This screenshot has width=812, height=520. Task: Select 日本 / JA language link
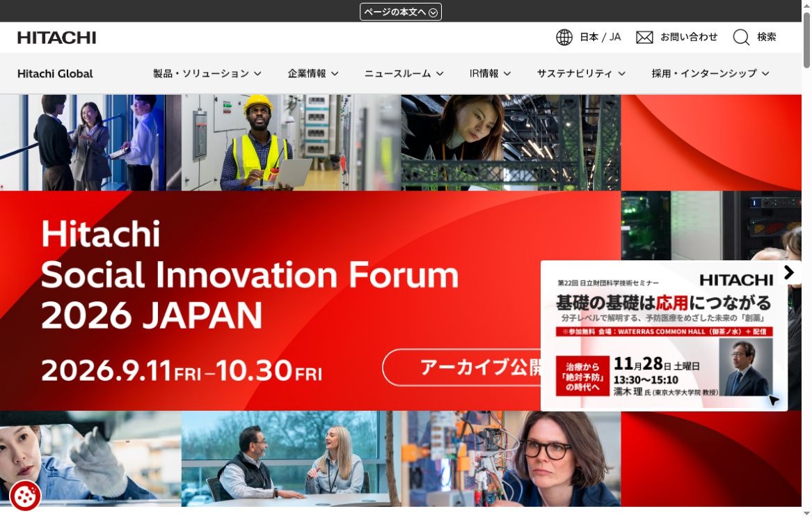tap(600, 38)
